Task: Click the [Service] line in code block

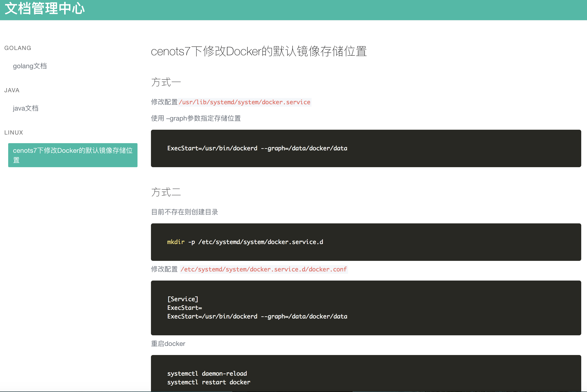Action: 183,299
